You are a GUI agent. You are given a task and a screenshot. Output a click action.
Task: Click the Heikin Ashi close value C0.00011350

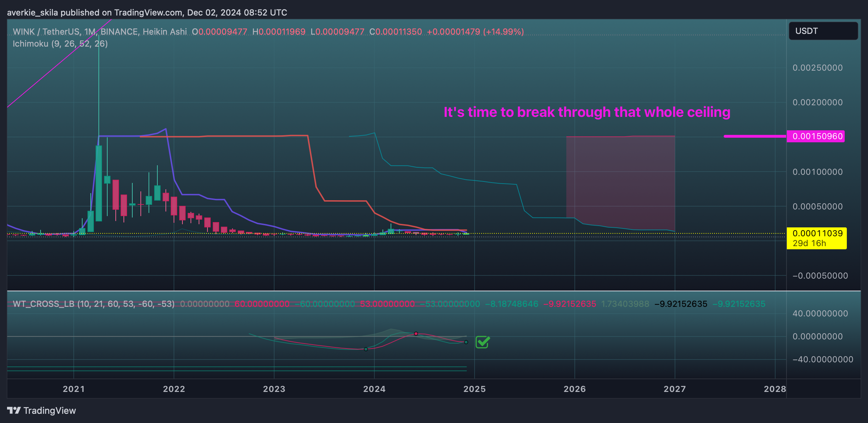tap(396, 32)
